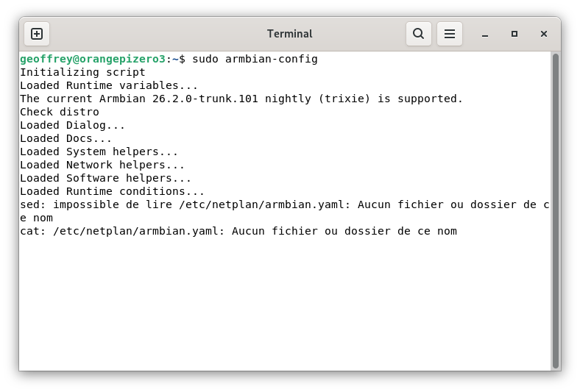The height and width of the screenshot is (392, 580).
Task: Click the Loaded System helpers line
Action: tap(99, 152)
